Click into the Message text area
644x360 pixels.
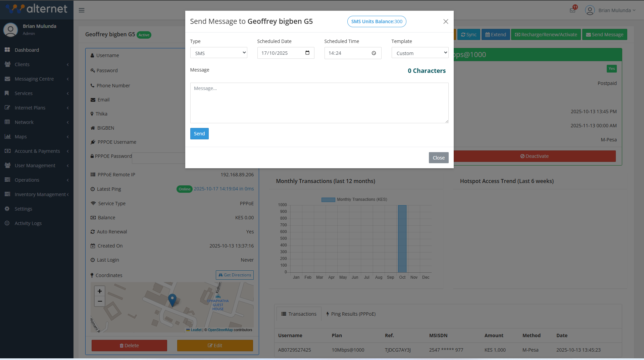click(319, 103)
